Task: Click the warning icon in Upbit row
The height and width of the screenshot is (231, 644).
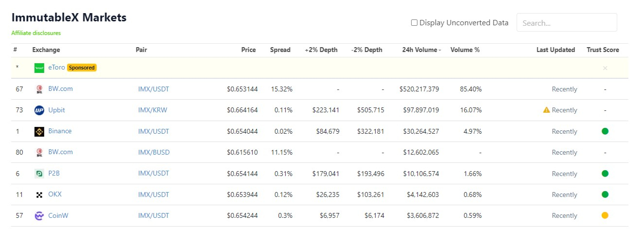Action: point(546,110)
